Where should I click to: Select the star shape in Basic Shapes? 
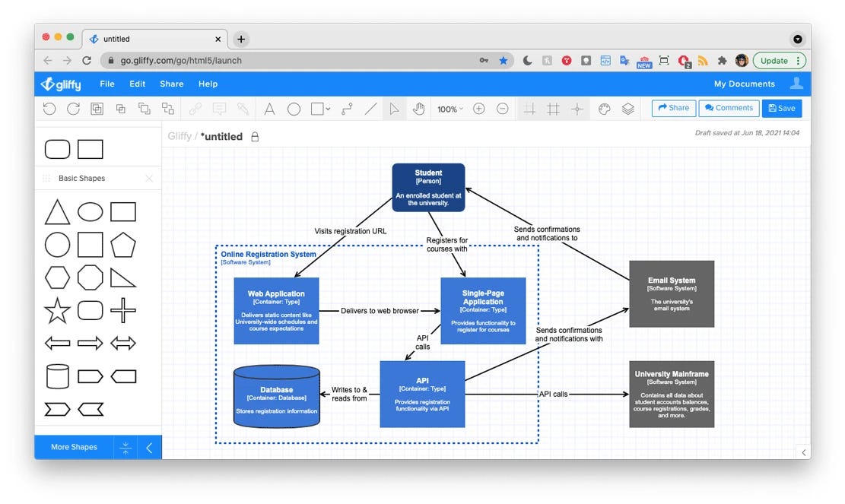[x=57, y=310]
